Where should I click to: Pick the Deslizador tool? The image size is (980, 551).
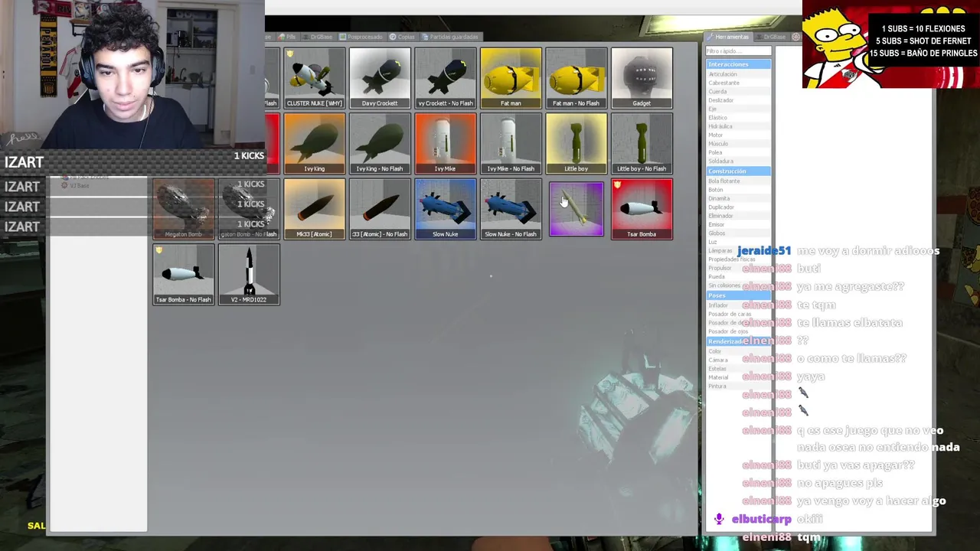tap(721, 100)
